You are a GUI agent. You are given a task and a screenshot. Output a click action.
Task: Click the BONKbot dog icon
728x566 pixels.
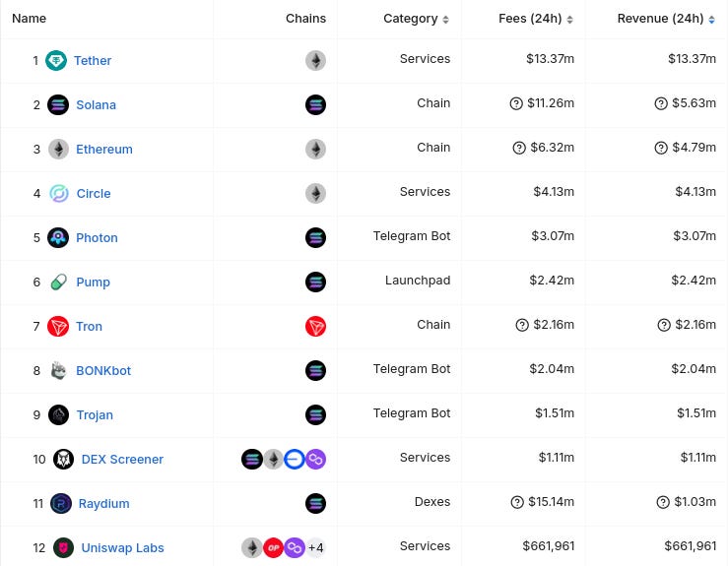59,370
